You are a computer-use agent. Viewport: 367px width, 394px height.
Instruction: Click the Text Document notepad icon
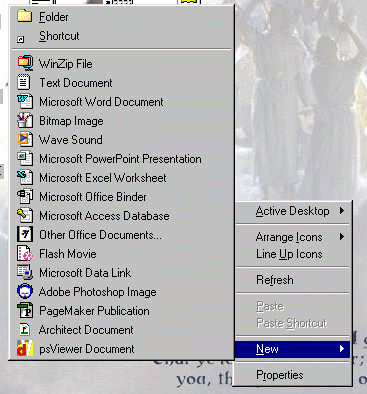coord(24,82)
